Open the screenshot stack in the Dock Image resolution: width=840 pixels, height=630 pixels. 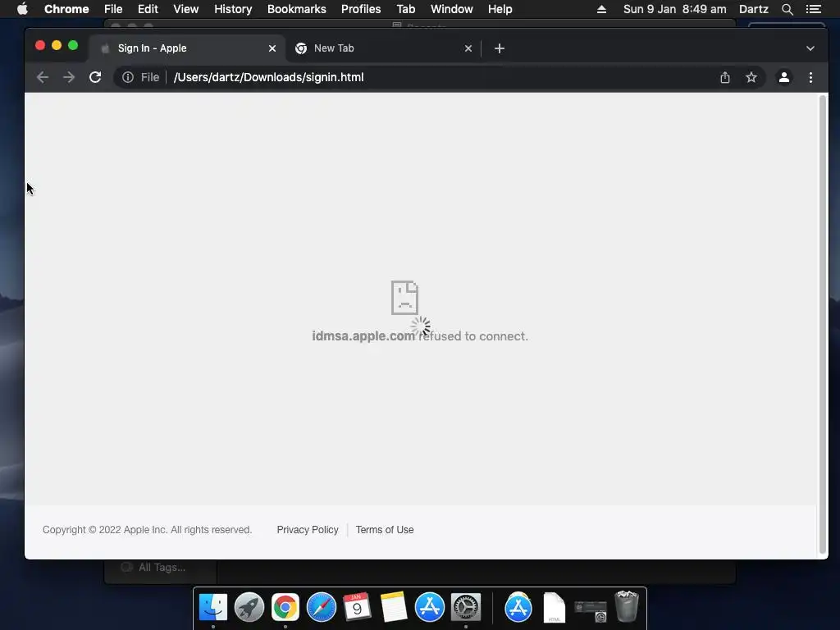(591, 609)
